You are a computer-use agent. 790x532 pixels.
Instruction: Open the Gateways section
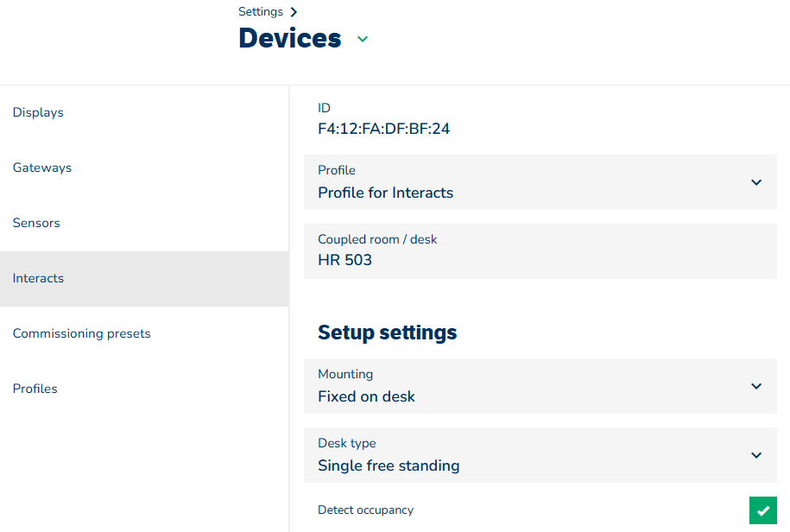pyautogui.click(x=42, y=168)
